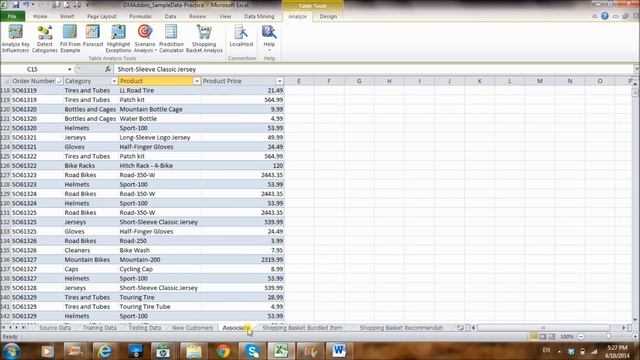
Task: Open Shopping Basket Bundled Item sheet
Action: 302,328
